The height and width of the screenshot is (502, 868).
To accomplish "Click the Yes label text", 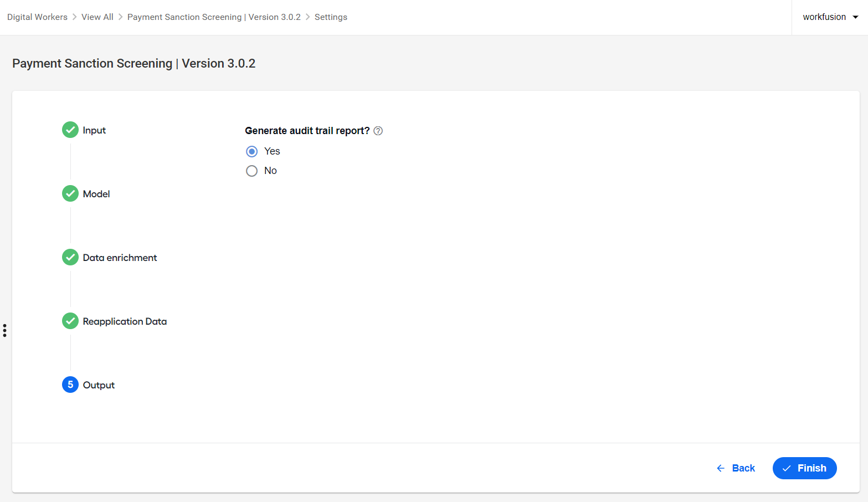I will 272,151.
